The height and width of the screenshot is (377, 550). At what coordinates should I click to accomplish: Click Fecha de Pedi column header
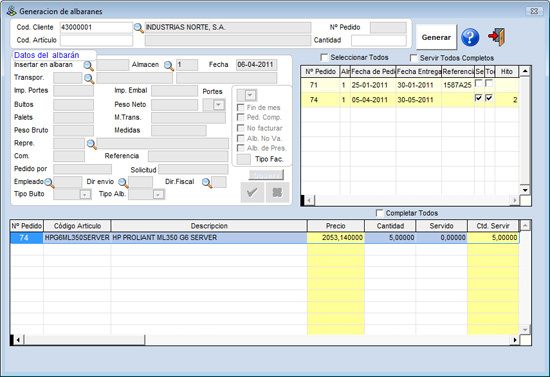(373, 72)
